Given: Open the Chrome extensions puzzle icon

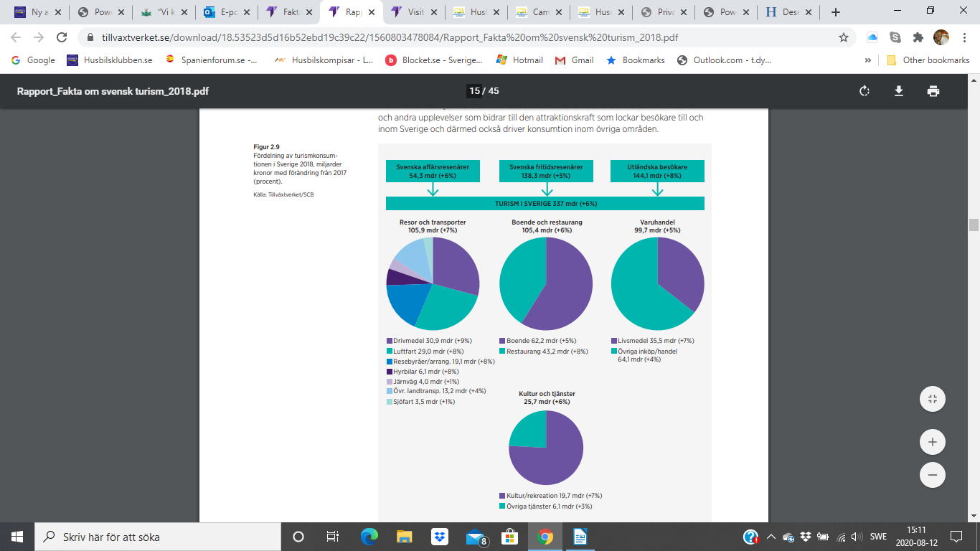Looking at the screenshot, I should tap(918, 37).
